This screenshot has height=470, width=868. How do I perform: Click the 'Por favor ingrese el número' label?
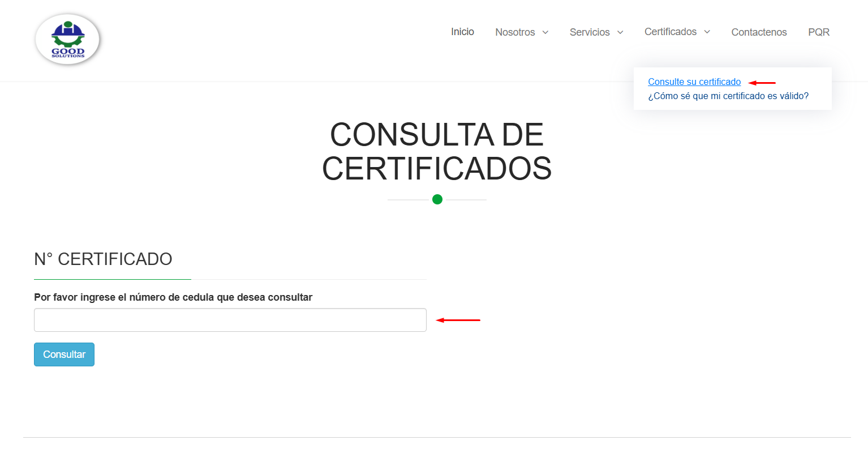[173, 297]
